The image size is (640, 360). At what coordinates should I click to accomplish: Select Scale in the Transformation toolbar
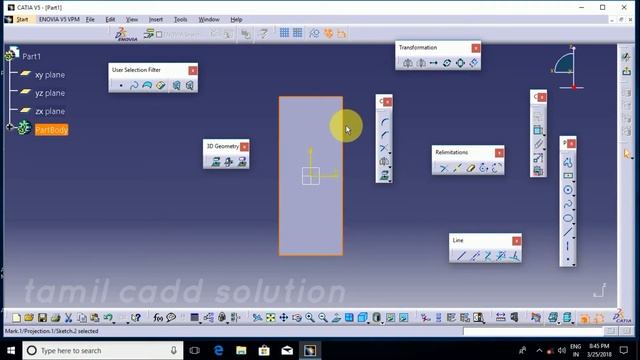[460, 63]
